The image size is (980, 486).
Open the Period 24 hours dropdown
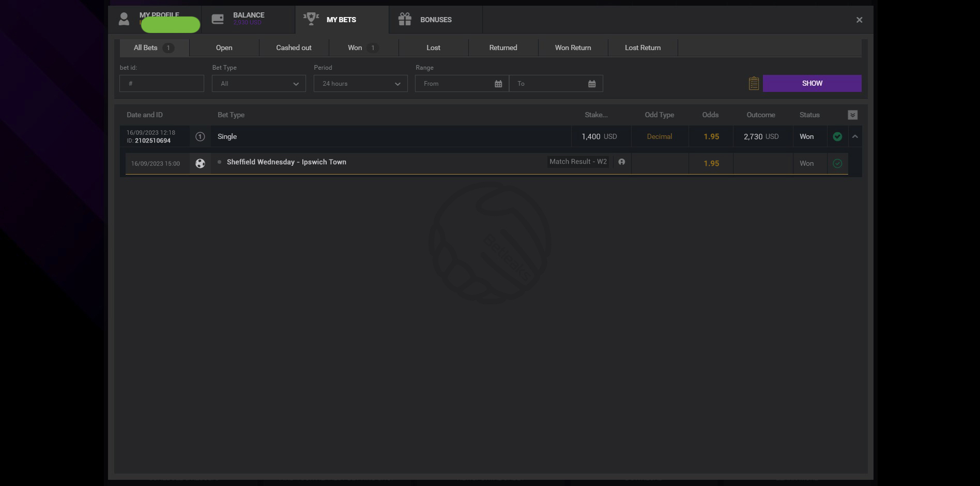tap(361, 84)
